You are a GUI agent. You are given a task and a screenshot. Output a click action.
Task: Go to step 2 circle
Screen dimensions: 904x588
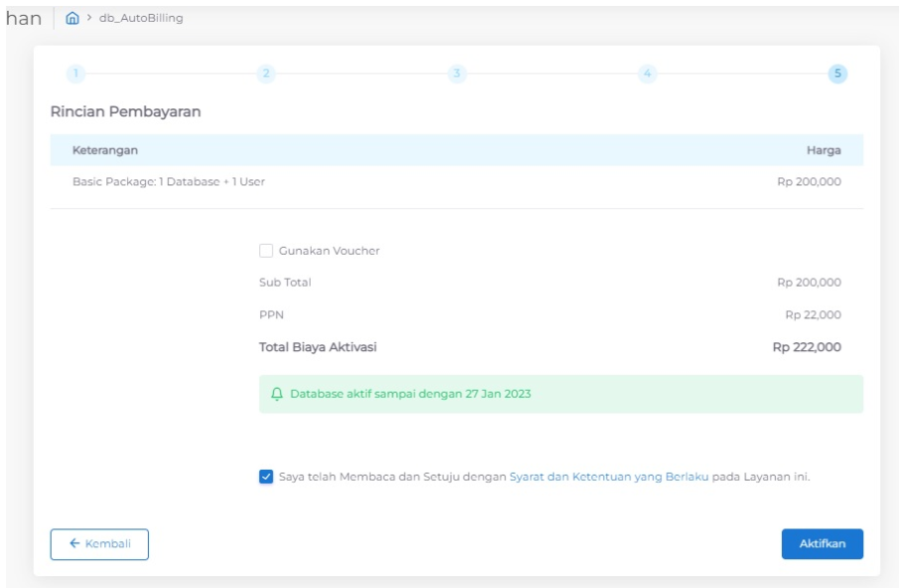point(266,73)
